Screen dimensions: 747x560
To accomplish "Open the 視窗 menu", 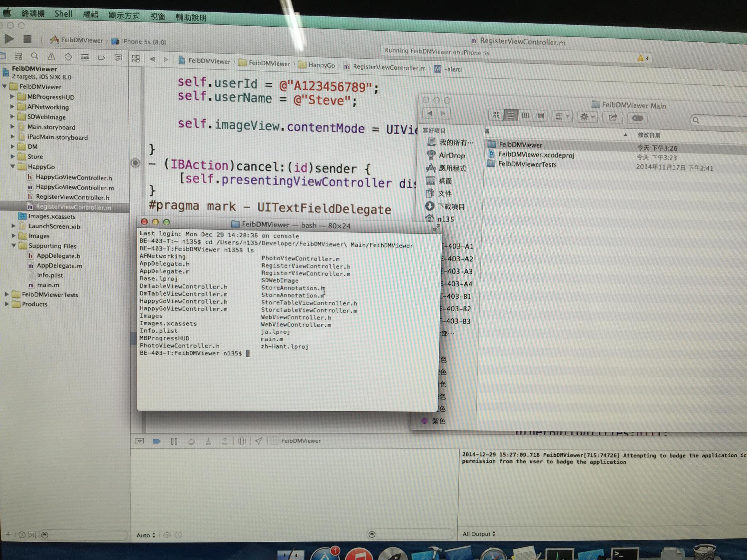I will [158, 16].
